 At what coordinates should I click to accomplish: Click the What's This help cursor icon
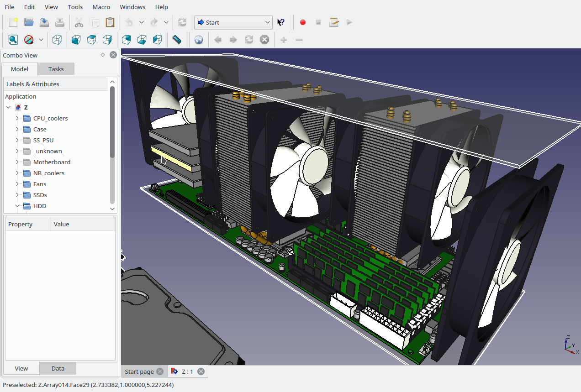(x=281, y=22)
